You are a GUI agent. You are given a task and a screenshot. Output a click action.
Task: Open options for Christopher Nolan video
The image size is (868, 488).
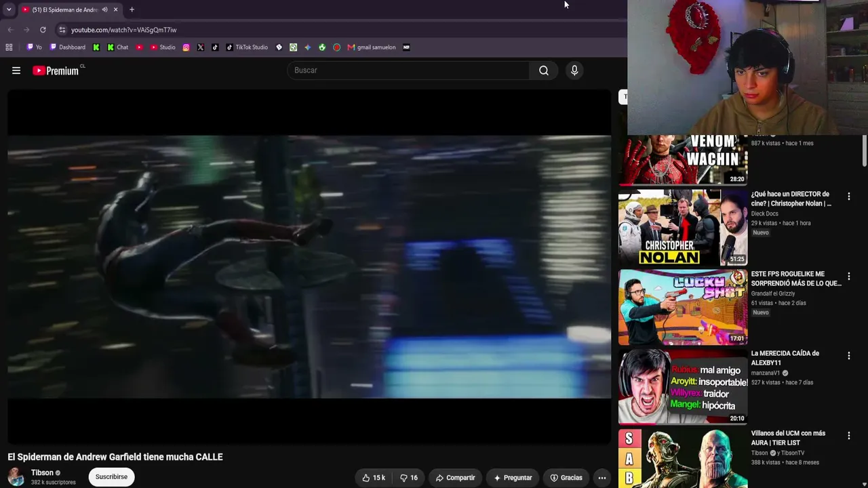click(848, 197)
